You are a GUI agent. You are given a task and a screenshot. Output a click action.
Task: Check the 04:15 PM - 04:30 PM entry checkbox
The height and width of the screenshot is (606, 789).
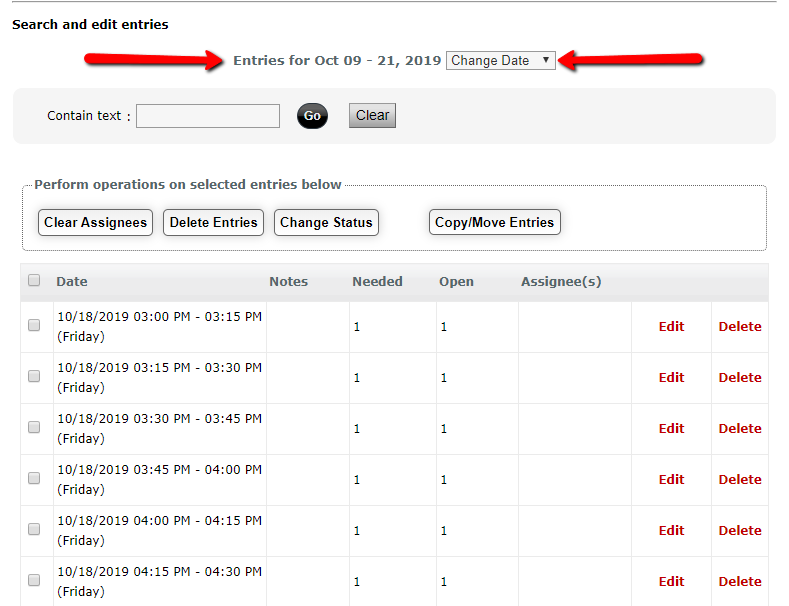pyautogui.click(x=34, y=580)
